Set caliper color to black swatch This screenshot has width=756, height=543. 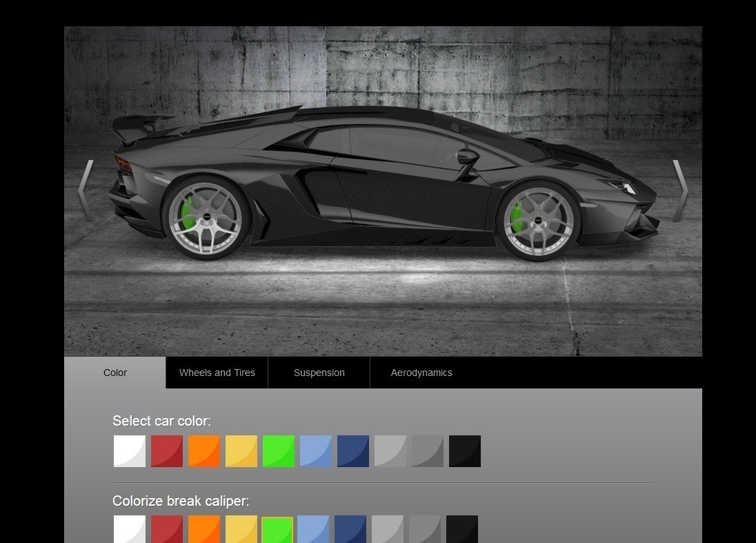pos(462,529)
